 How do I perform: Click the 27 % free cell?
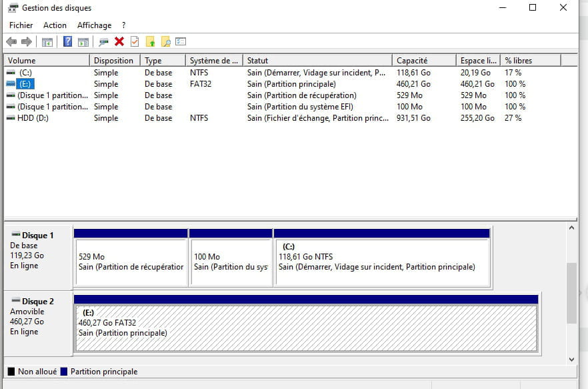point(513,118)
